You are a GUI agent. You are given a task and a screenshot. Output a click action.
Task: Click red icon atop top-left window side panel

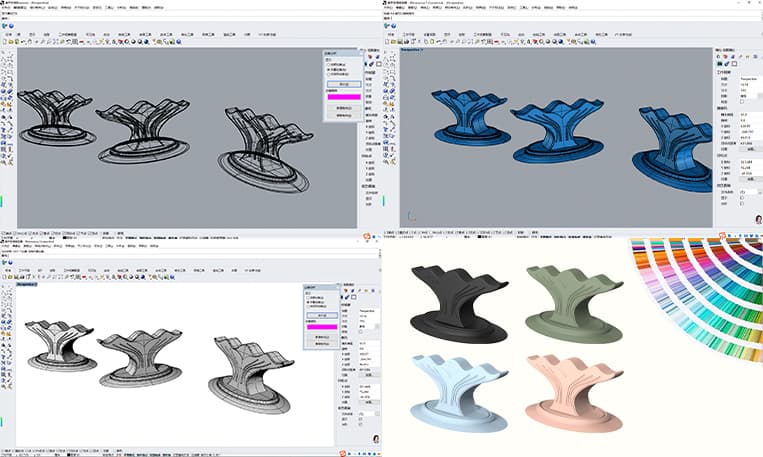click(x=370, y=56)
